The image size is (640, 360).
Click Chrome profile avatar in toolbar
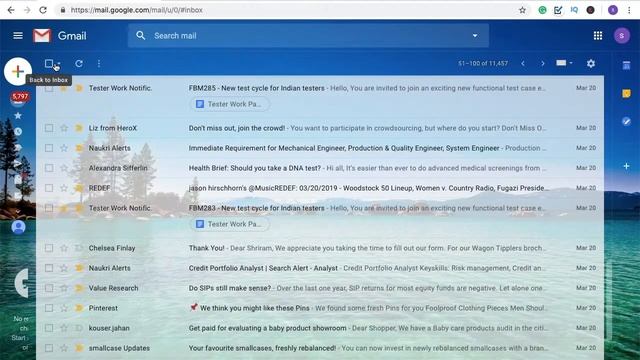[613, 10]
